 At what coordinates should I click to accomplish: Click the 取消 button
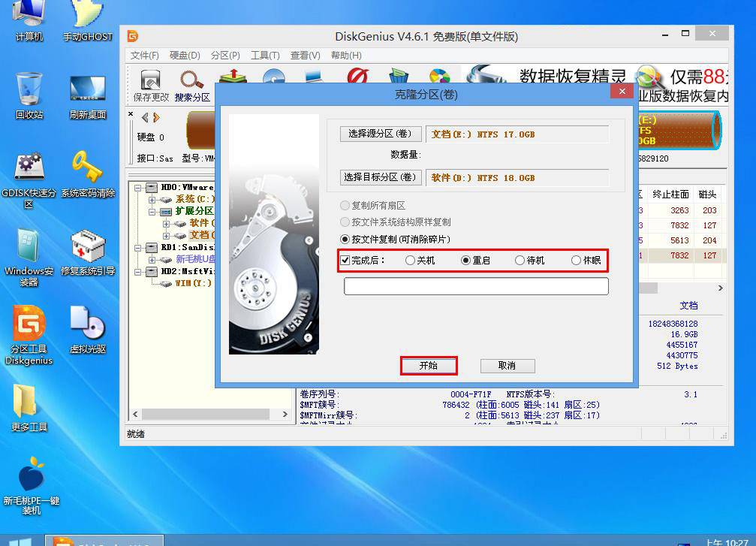[508, 366]
